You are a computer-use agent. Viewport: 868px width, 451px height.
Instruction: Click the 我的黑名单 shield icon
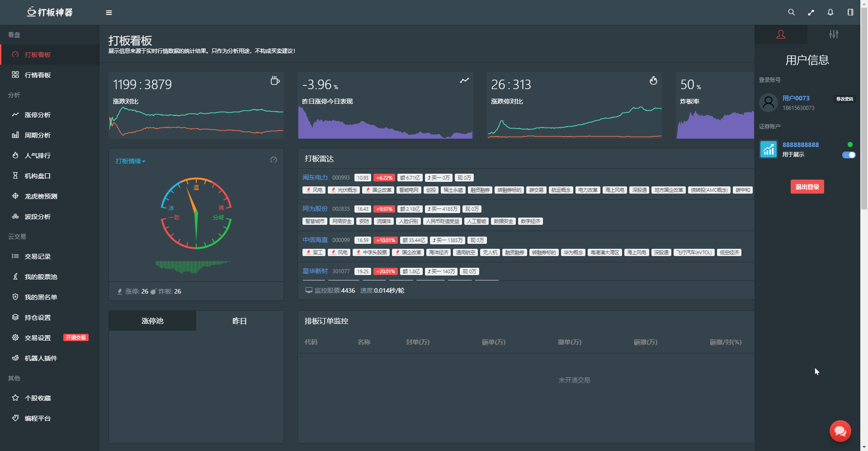point(15,297)
